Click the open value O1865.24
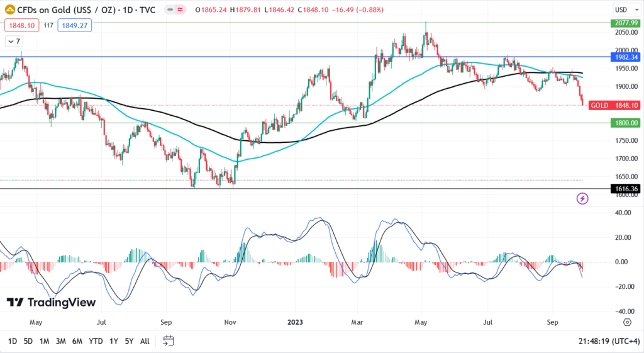The height and width of the screenshot is (353, 644). click(x=211, y=9)
